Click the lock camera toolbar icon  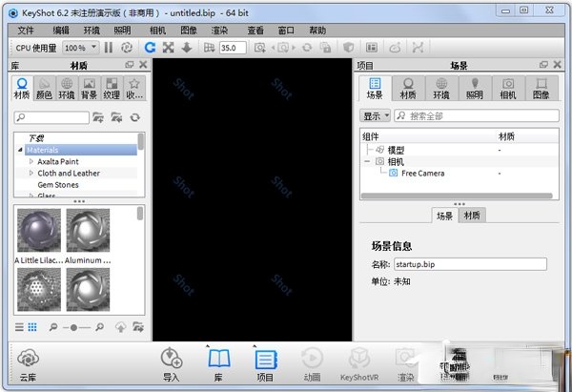click(x=325, y=48)
